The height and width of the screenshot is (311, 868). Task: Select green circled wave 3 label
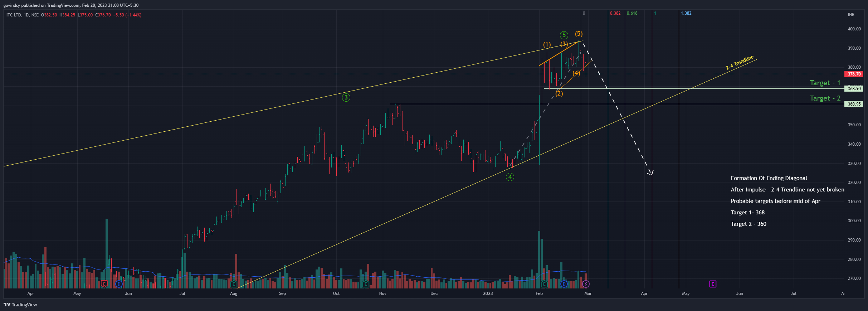pyautogui.click(x=346, y=97)
